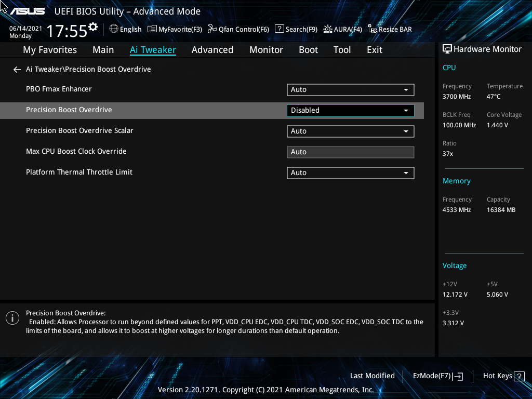Switch to the Advanced tab
532x399 pixels.
click(212, 50)
